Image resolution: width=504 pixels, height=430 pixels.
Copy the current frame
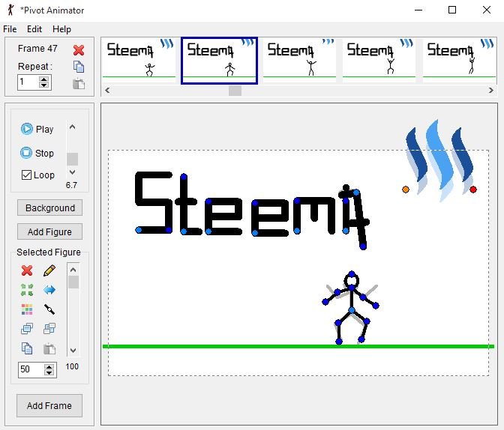click(x=79, y=67)
